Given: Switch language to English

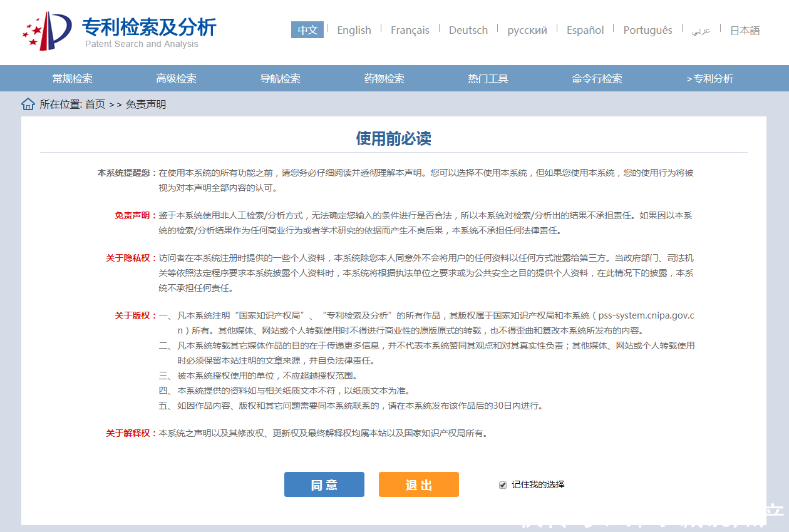Looking at the screenshot, I should click(x=354, y=29).
